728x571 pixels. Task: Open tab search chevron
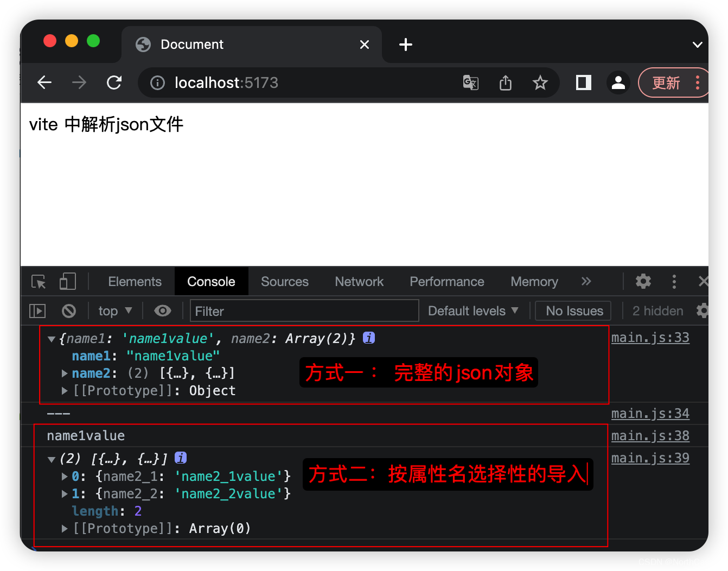(698, 45)
